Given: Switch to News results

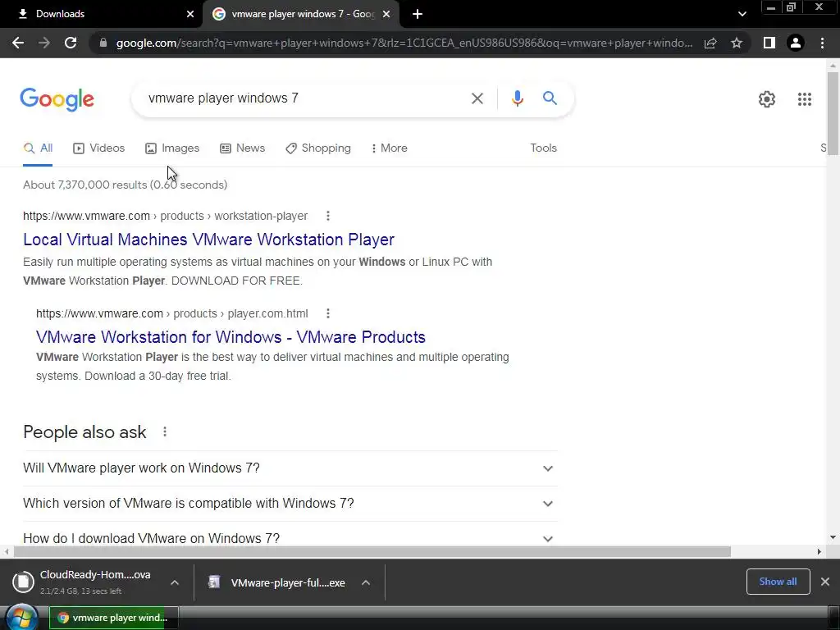Looking at the screenshot, I should point(243,148).
